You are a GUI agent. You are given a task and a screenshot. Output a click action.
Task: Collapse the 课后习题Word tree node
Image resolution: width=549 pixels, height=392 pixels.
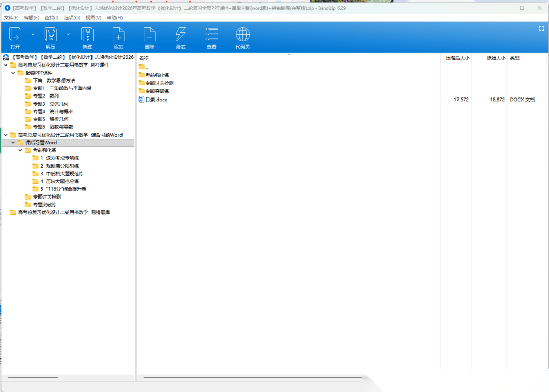[x=13, y=143]
